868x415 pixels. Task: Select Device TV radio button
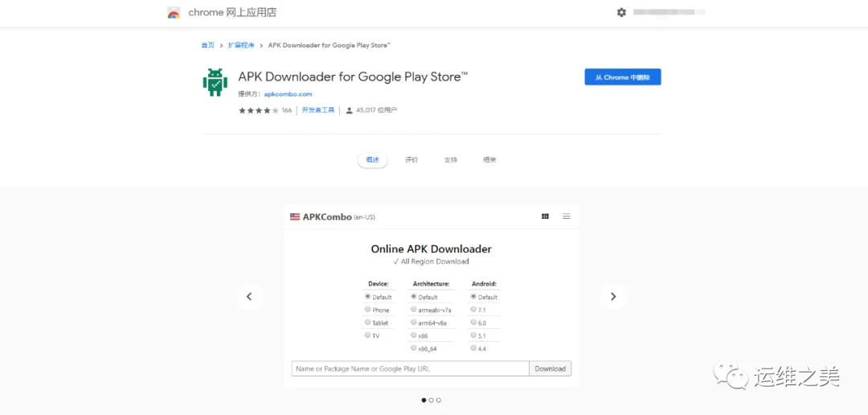tap(367, 335)
